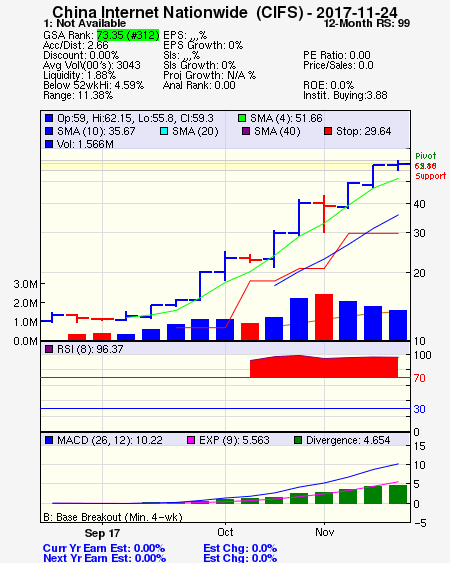Click the green SMA (4) legend swatch
450x563 pixels.
tap(242, 118)
